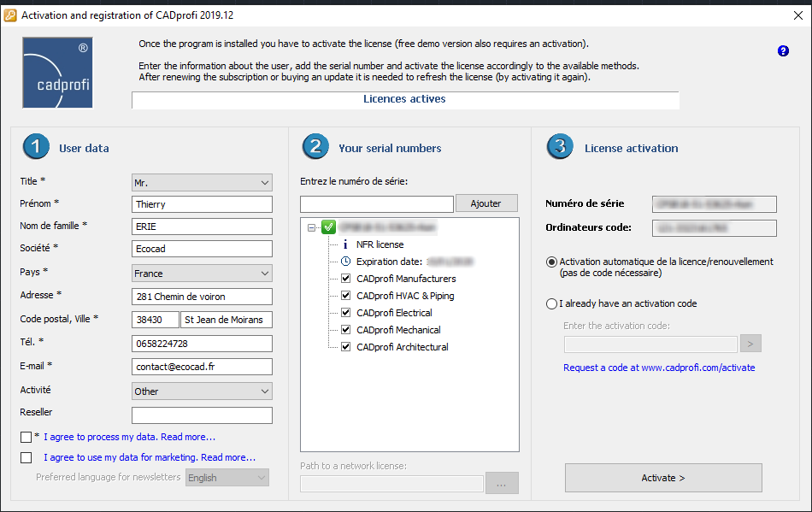
Task: Open the Pays dropdown showing France
Action: pos(202,274)
